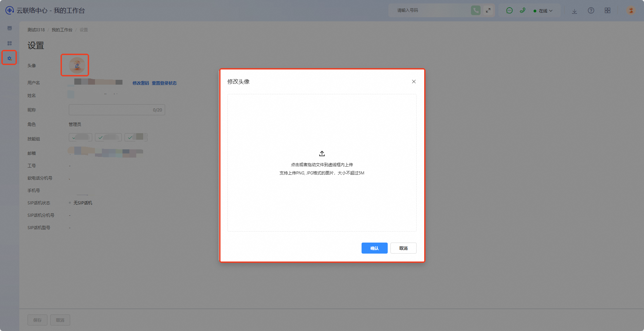Click the 修改密码 link
644x331 pixels.
tap(141, 83)
